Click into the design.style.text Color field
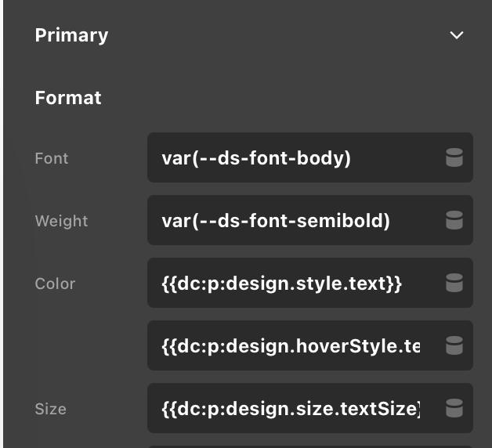Viewport: 492px width, 448px height. 290,284
